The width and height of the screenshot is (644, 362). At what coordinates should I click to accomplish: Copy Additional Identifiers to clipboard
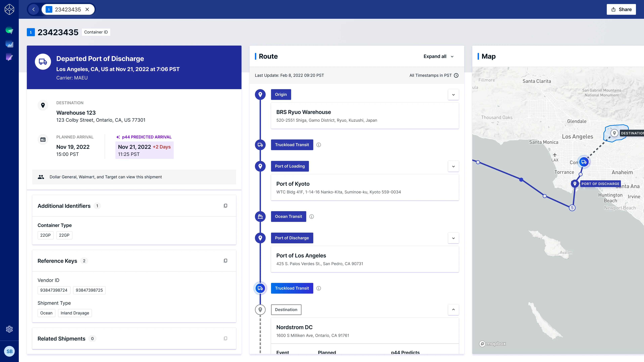225,206
